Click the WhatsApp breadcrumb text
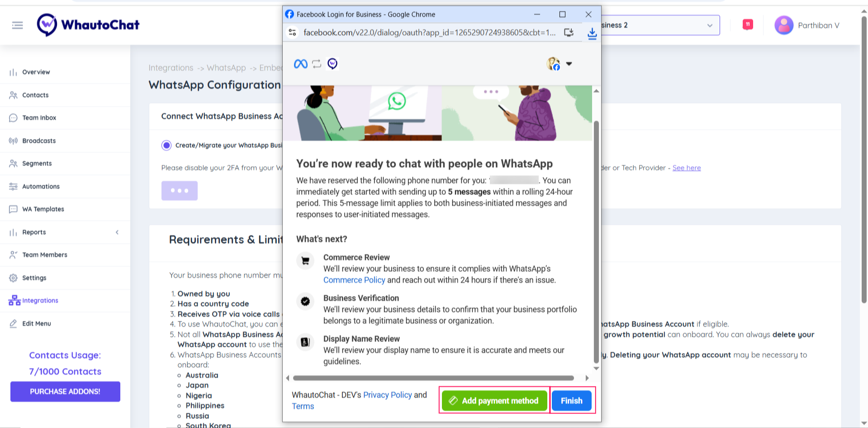Image resolution: width=868 pixels, height=428 pixels. click(x=226, y=68)
